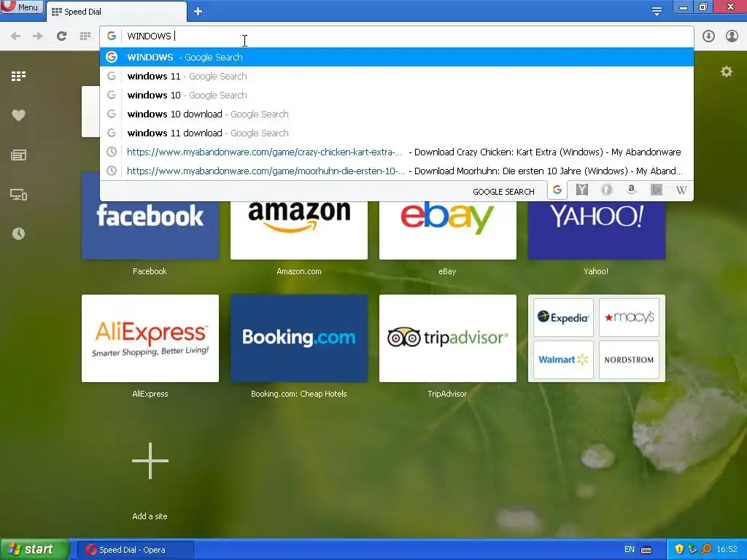Screen dimensions: 747x560
Task: Open the Macy's tile in the folder
Action: coord(629,317)
